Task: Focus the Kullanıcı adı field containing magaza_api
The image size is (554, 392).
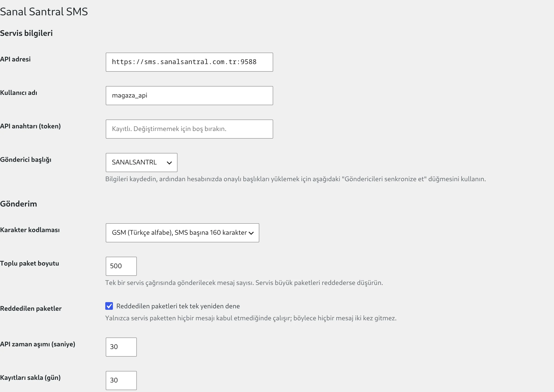Action: [189, 96]
